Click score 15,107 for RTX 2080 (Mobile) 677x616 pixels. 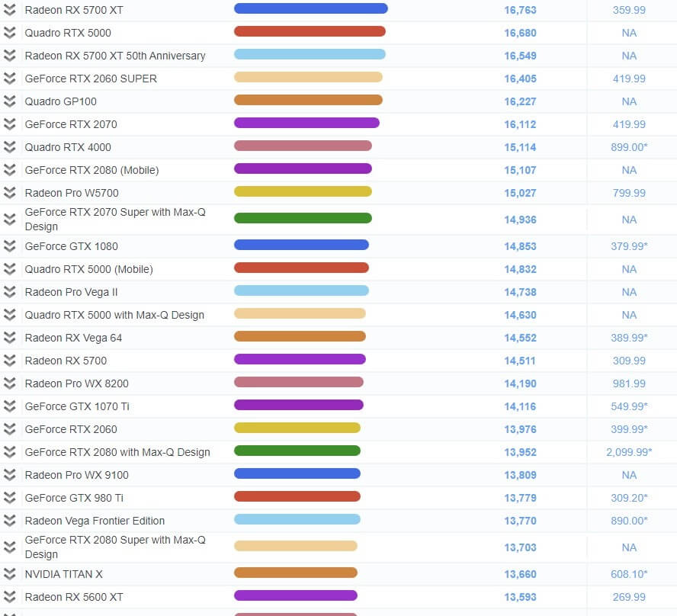point(520,170)
